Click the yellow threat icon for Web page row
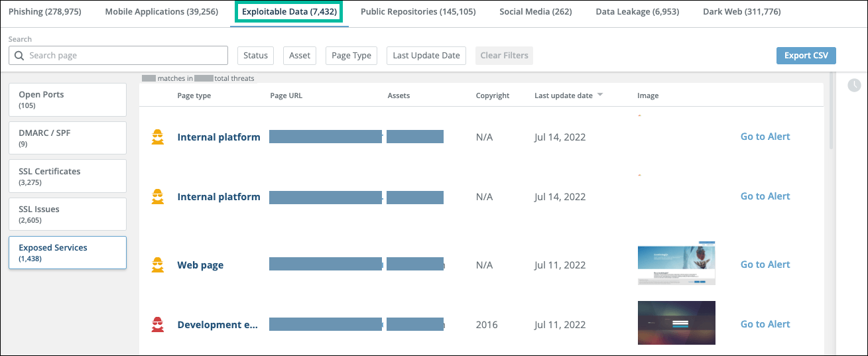868x356 pixels. pos(158,265)
